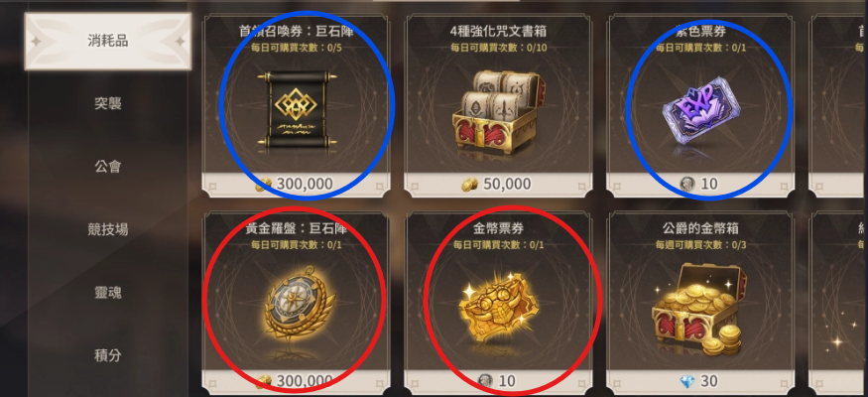Purchase 公爵的金幣箱 for 30 diamonds
868x397 pixels.
(700, 381)
